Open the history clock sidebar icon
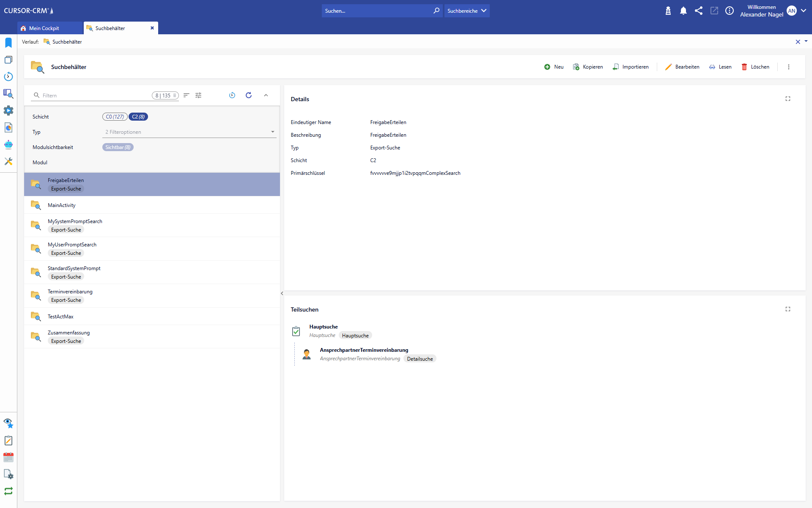812x508 pixels. (x=8, y=77)
